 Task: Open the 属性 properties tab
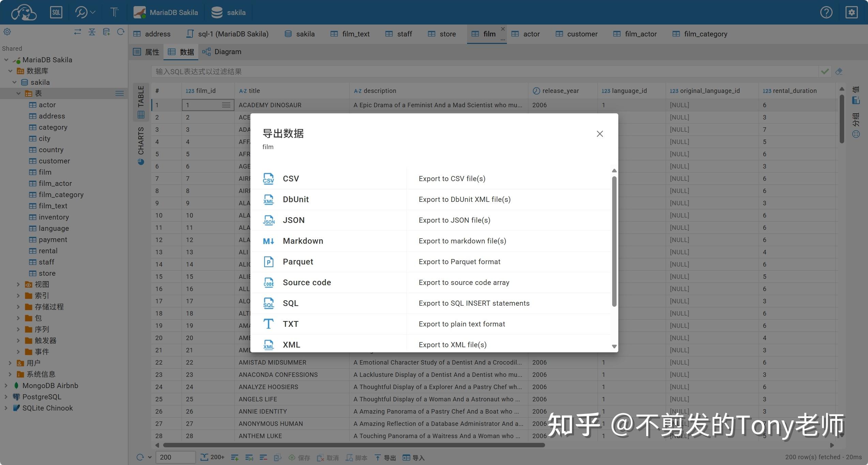152,52
